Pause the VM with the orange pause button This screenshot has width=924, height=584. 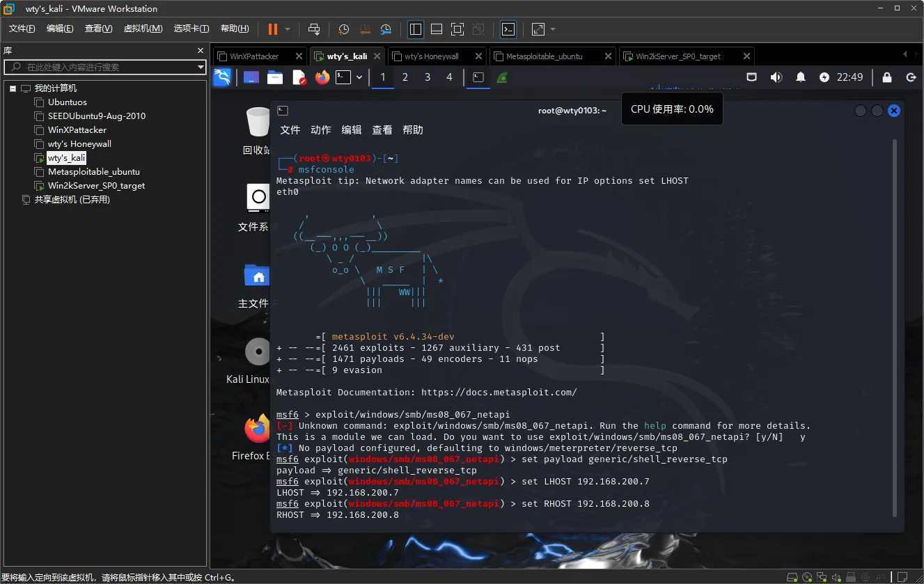(272, 29)
